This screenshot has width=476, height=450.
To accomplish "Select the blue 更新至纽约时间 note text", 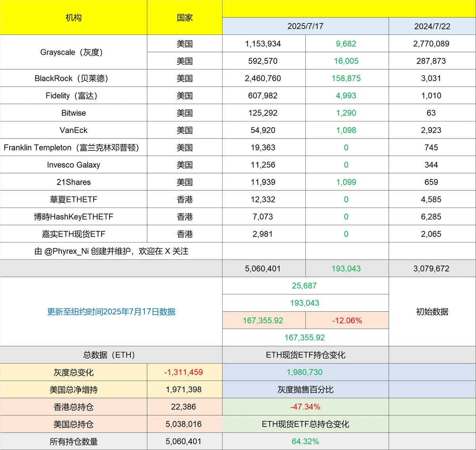I will pos(111,312).
